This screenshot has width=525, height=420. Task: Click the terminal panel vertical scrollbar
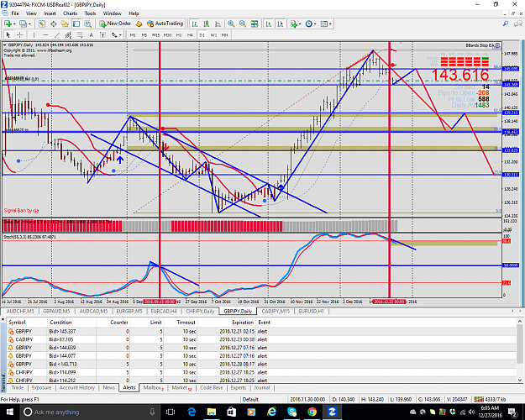(x=520, y=350)
